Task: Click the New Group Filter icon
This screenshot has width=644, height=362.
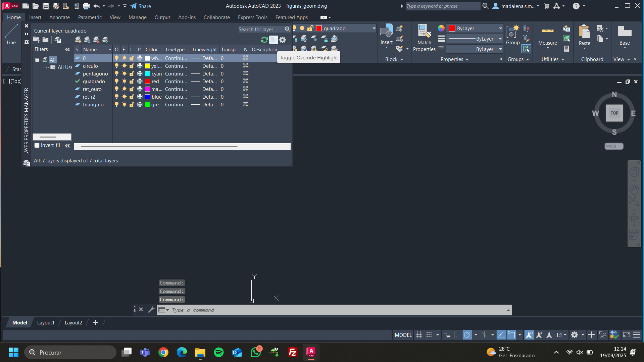Action: (46, 40)
